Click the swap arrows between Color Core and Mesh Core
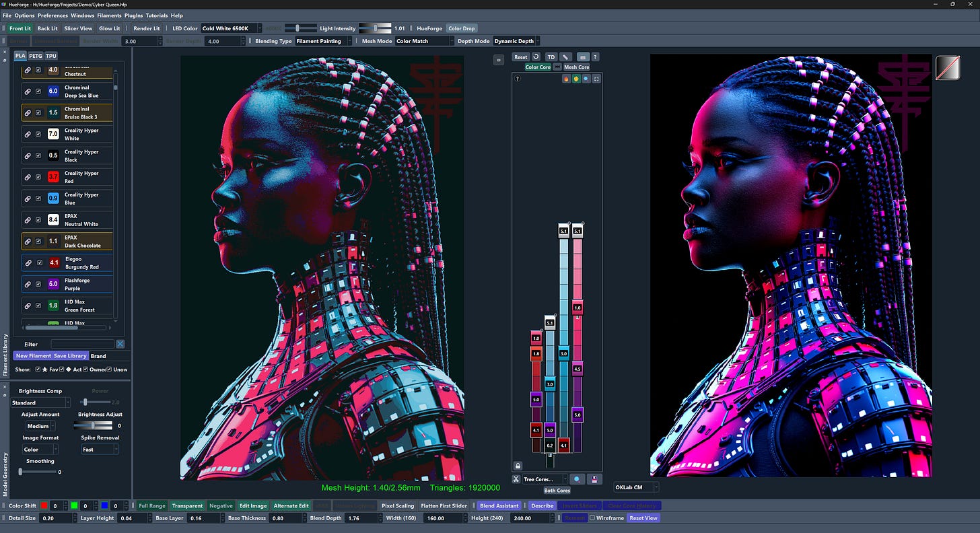 coord(557,67)
